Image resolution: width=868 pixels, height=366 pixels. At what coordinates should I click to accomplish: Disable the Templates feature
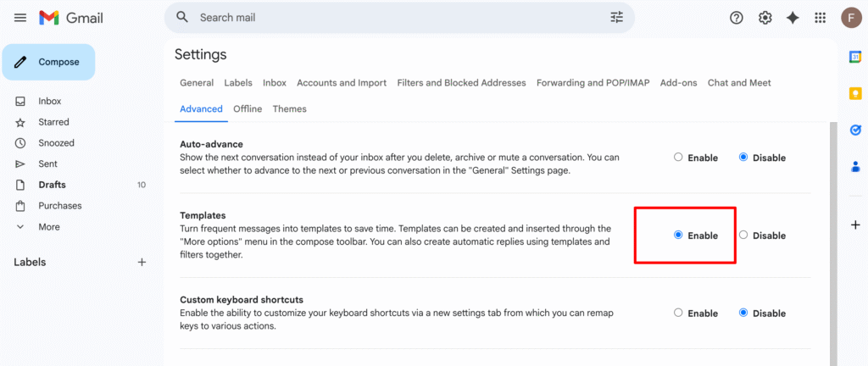pos(743,235)
